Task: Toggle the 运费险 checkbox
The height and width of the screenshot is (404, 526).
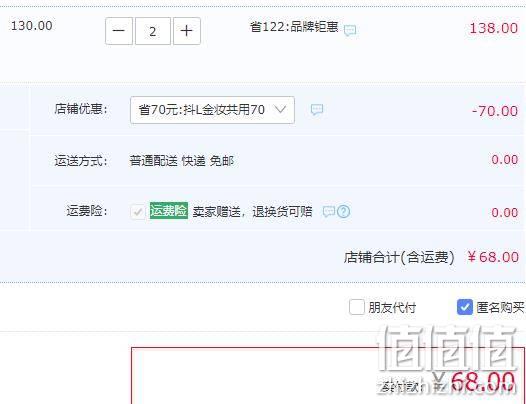Action: click(x=138, y=212)
